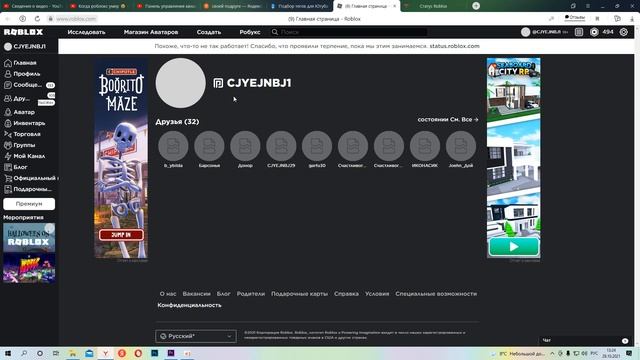Screen dimensions: 640x360
Task: Open the Магазин Аватаров menu
Action: tap(151, 32)
